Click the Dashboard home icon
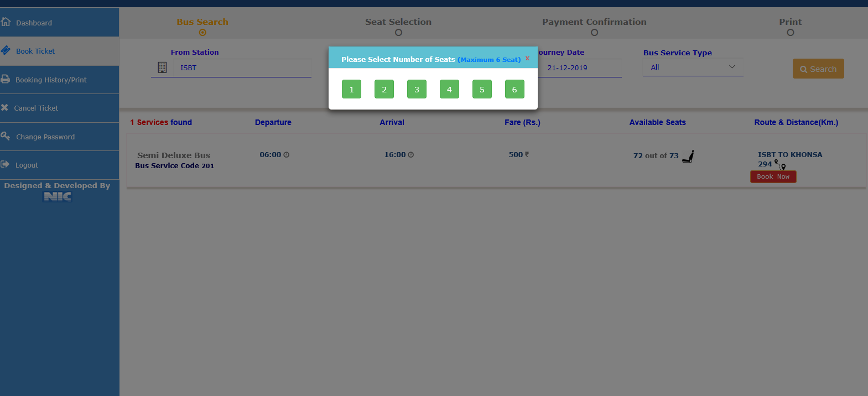Screen dimensions: 868x396 [x=6, y=22]
